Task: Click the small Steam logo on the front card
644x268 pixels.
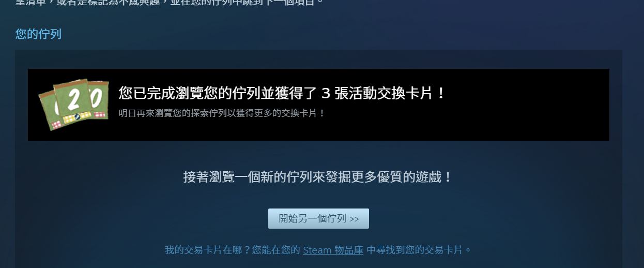Action: pyautogui.click(x=77, y=117)
